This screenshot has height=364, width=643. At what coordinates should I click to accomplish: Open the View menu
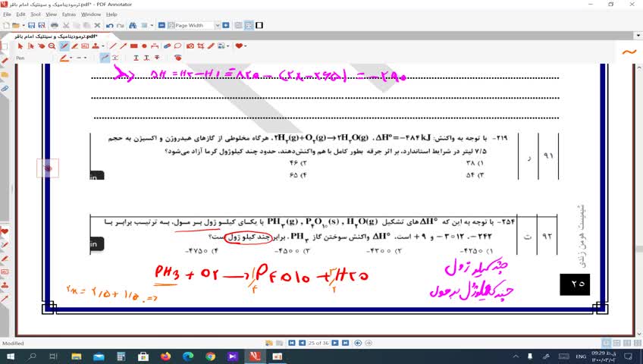click(x=52, y=14)
